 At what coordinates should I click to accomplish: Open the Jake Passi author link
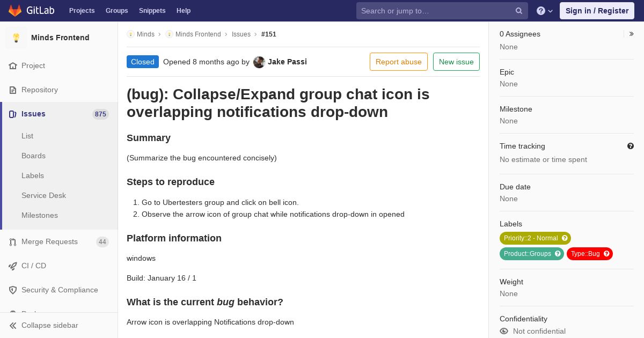click(x=287, y=62)
